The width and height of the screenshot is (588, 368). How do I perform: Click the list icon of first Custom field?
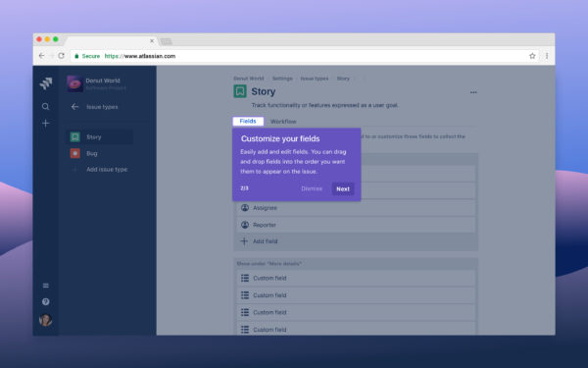pyautogui.click(x=245, y=278)
